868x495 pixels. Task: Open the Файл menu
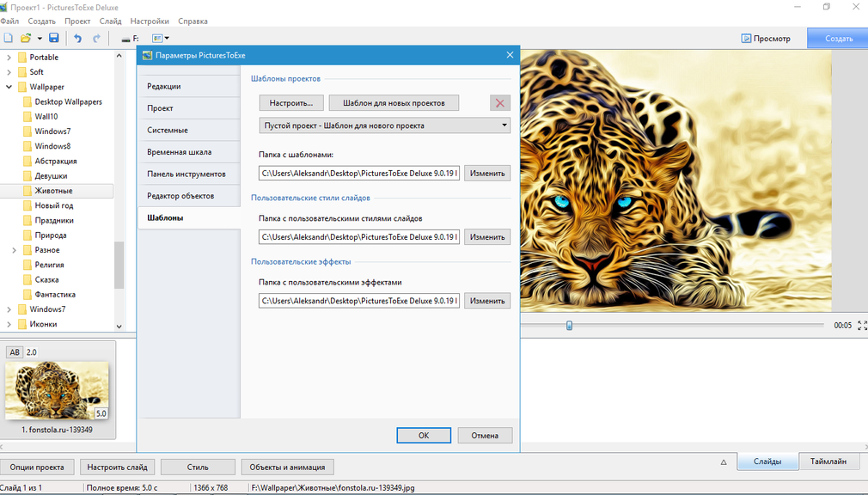point(9,21)
